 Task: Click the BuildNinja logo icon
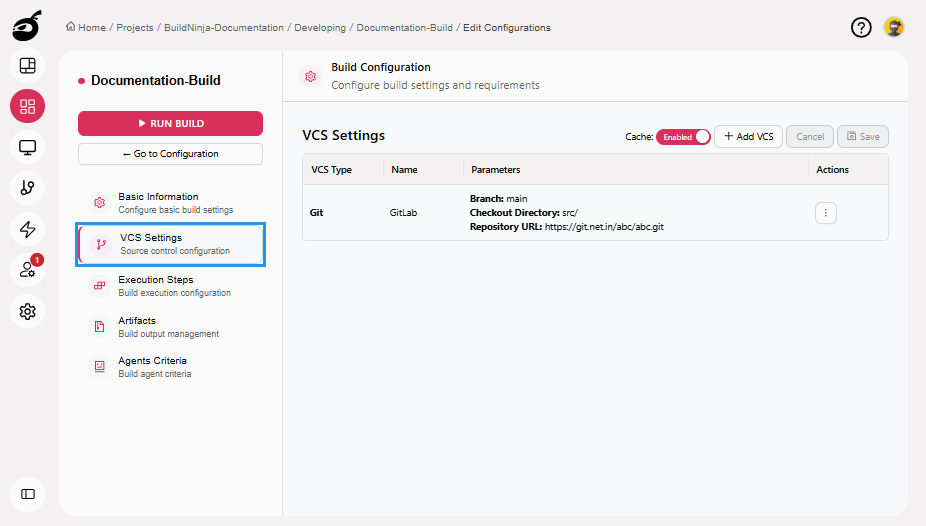point(27,26)
